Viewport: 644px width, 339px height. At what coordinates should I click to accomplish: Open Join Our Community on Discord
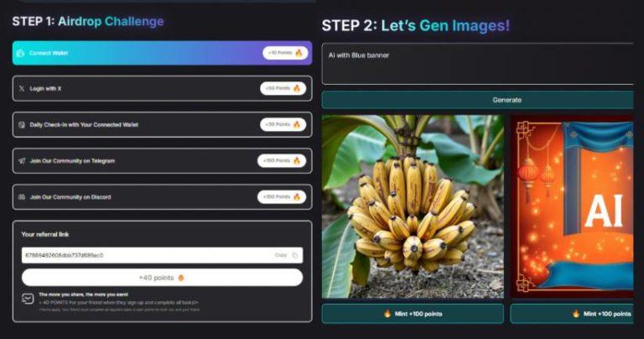pyautogui.click(x=162, y=197)
